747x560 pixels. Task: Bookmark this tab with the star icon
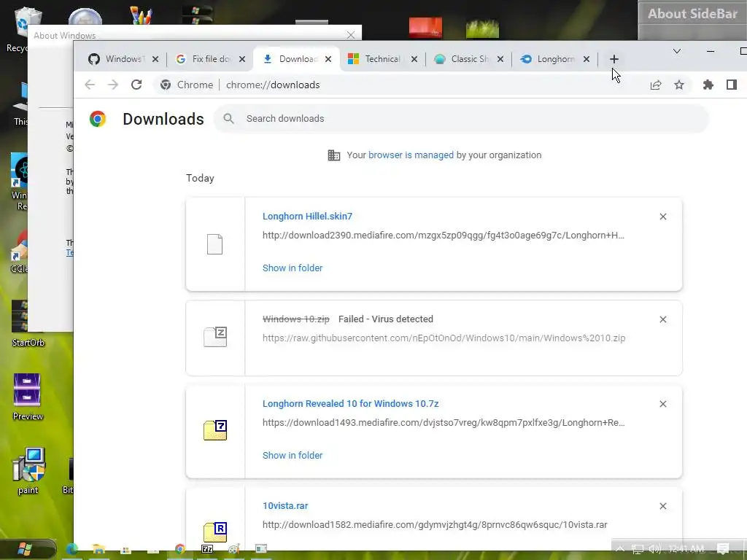pyautogui.click(x=679, y=85)
